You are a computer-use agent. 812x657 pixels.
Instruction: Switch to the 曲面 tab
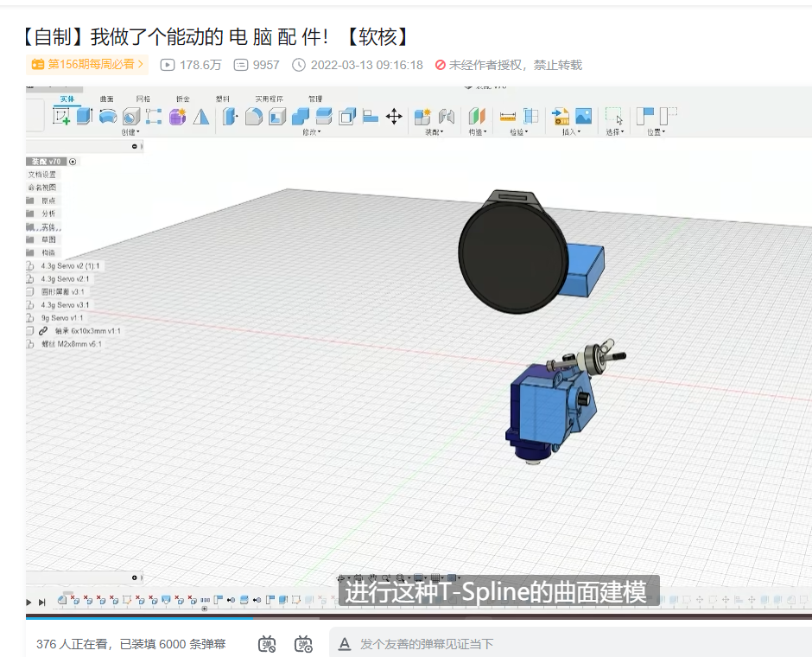(106, 99)
